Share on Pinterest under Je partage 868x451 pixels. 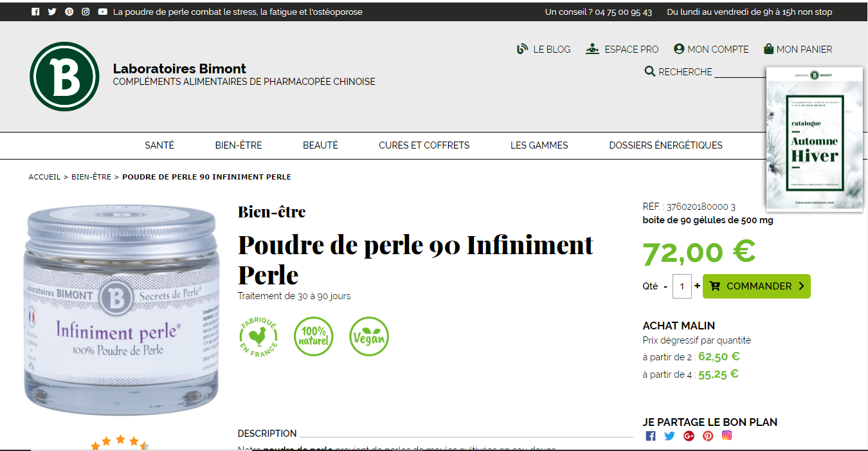click(x=708, y=436)
